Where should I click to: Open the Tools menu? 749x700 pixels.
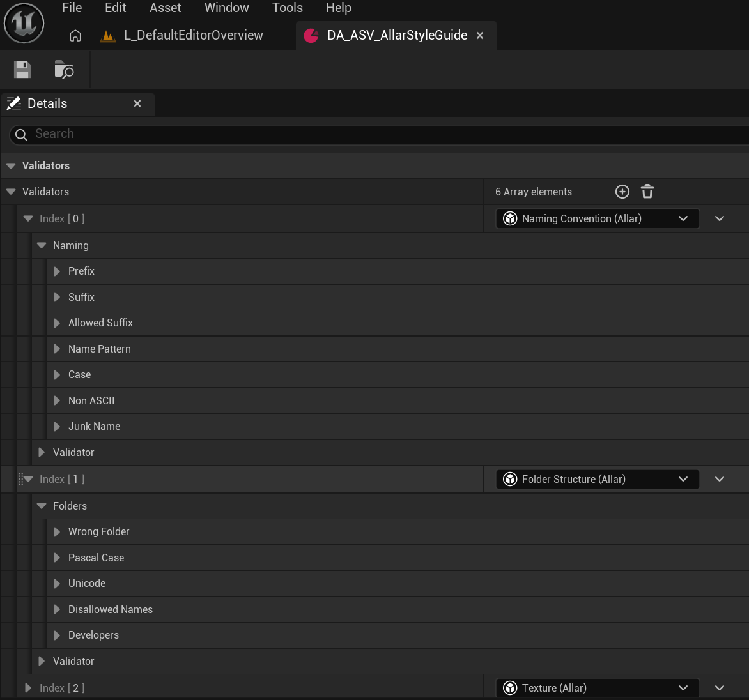click(288, 8)
